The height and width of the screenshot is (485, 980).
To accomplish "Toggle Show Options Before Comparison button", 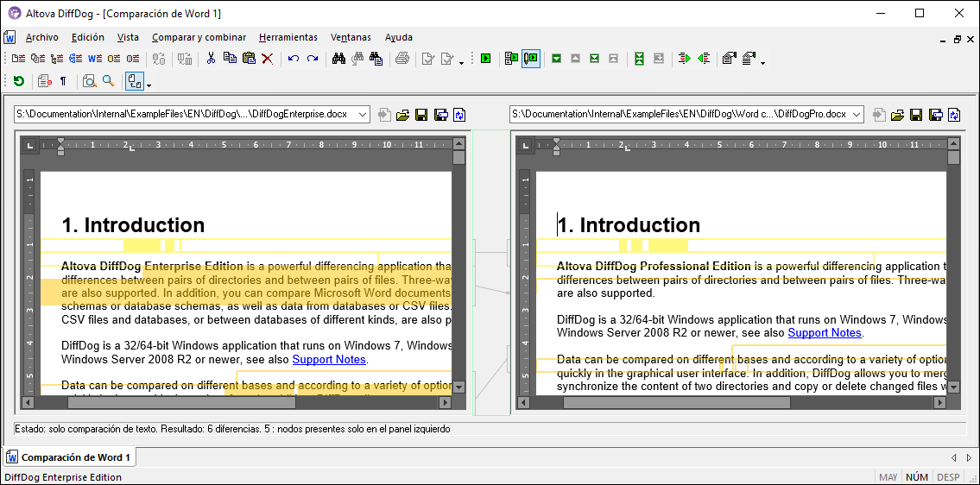I will [512, 59].
